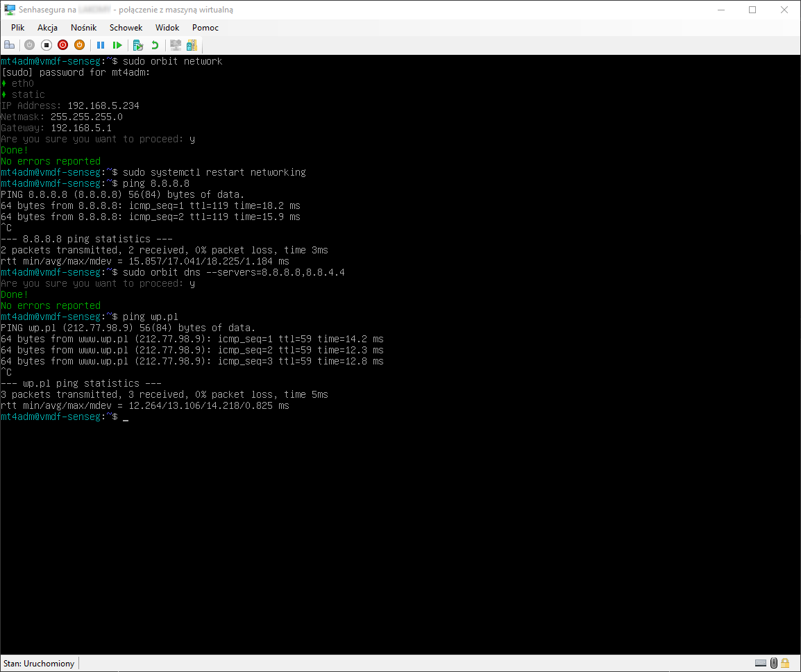Open the Plik menu
801x672 pixels.
click(18, 28)
